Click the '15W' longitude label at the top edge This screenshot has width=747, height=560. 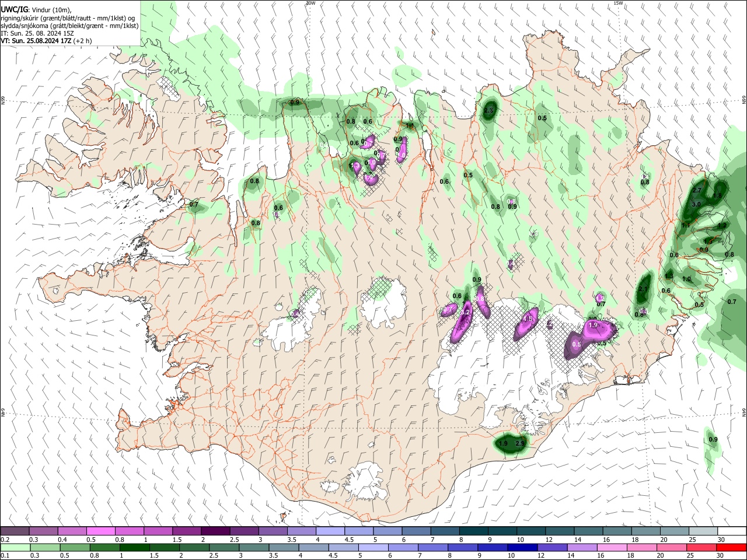618,3
